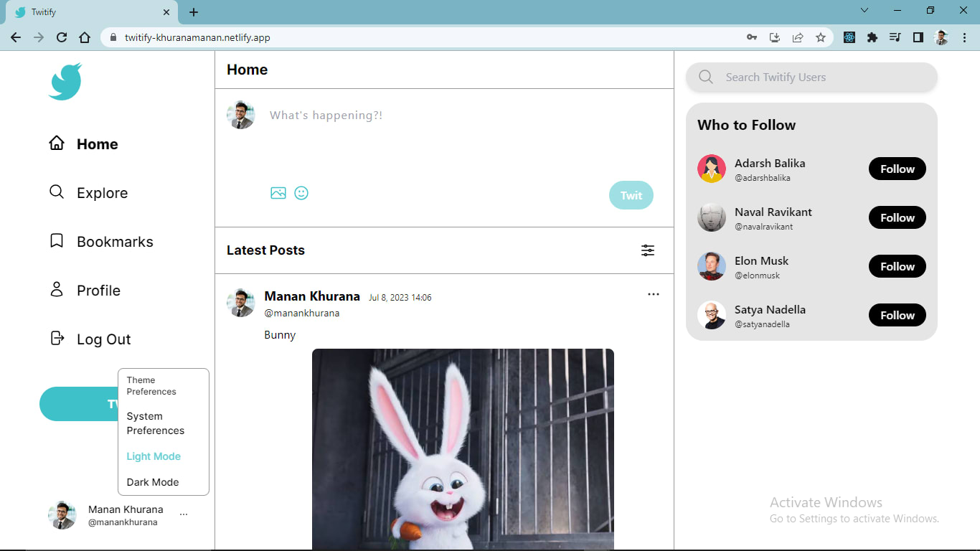This screenshot has width=980, height=551.
Task: Open the Profile page
Action: [x=85, y=290]
